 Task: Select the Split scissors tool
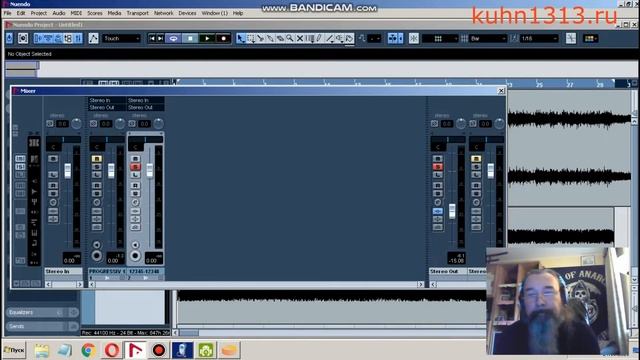pyautogui.click(x=260, y=38)
